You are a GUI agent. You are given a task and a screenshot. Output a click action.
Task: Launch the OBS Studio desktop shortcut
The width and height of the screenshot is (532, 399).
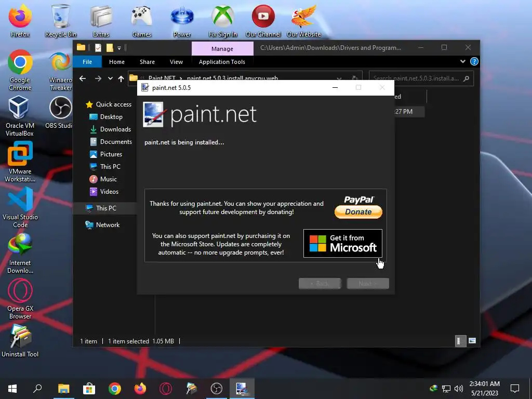point(59,112)
